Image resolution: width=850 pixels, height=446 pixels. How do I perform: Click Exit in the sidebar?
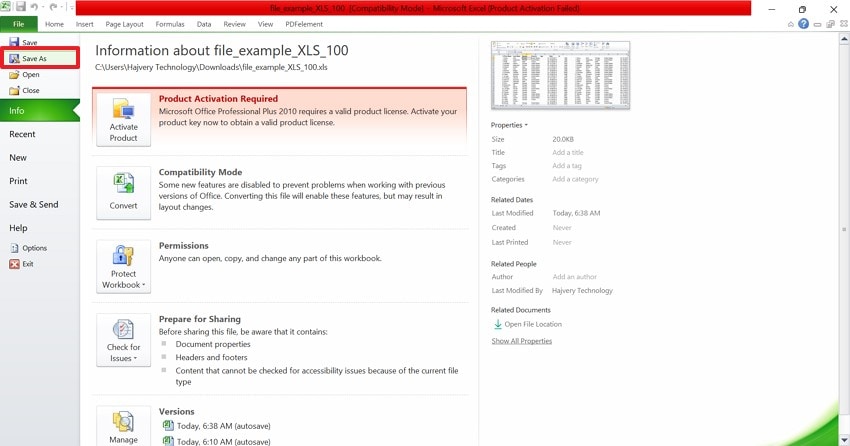point(22,264)
